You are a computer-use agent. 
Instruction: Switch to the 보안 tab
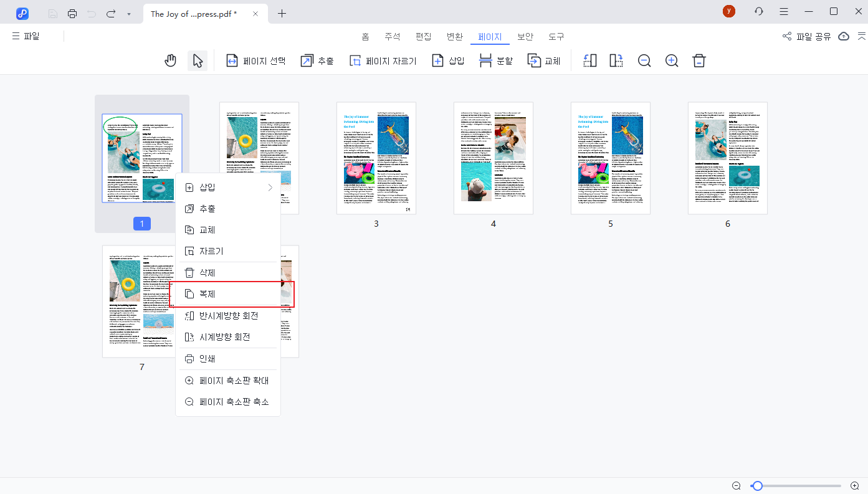[x=525, y=37]
